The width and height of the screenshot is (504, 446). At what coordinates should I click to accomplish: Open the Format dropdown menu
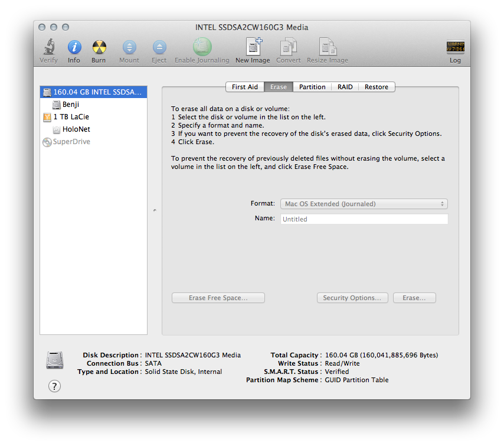[364, 204]
